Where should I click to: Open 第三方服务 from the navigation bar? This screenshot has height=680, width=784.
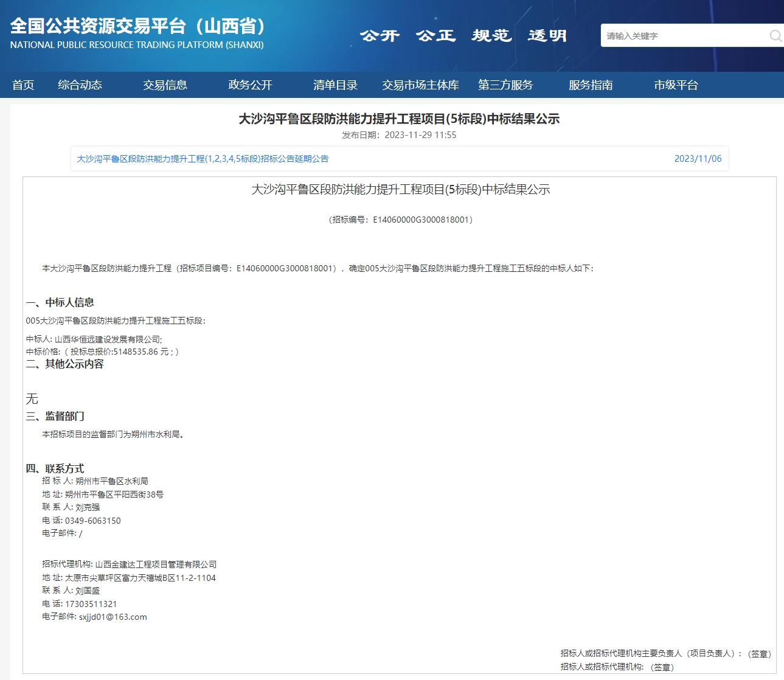pyautogui.click(x=505, y=85)
